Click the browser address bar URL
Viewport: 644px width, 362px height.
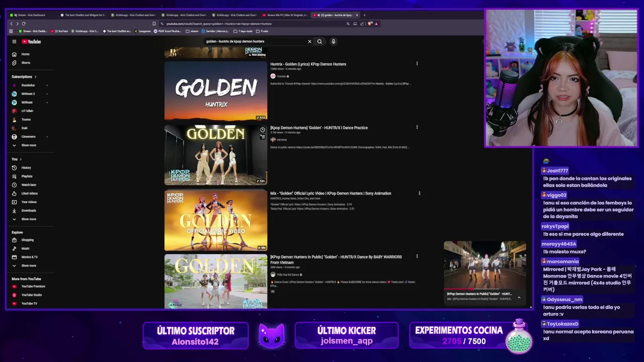click(x=219, y=24)
